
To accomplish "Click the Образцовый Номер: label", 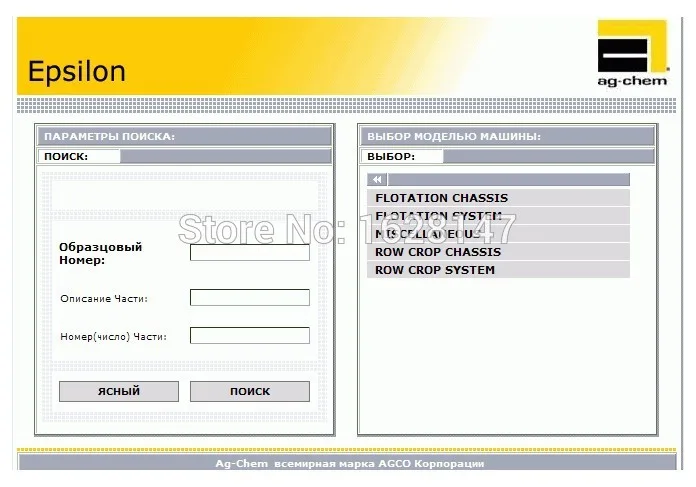I will point(101,253).
